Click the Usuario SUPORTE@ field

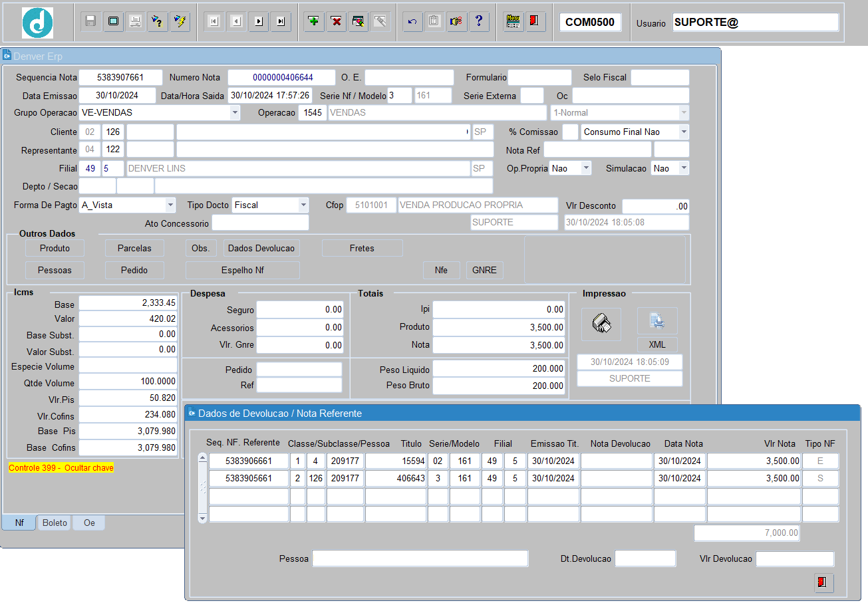pos(756,22)
